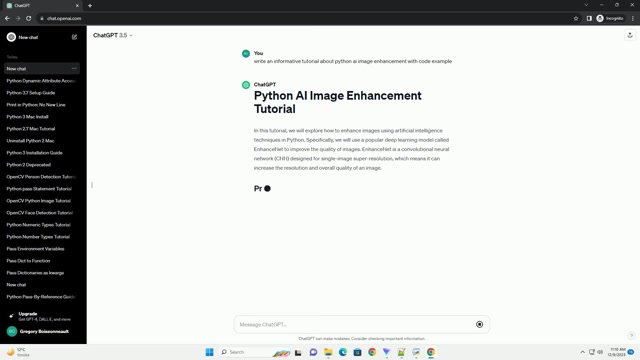The image size is (640, 360).
Task: Select the ChatGPT browser tab
Action: click(43, 6)
